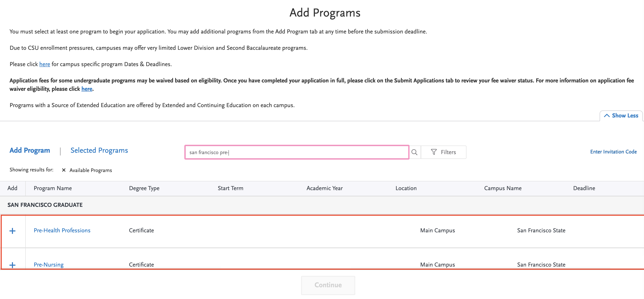644x299 pixels.
Task: Click the Campus Name column header
Action: (x=503, y=188)
